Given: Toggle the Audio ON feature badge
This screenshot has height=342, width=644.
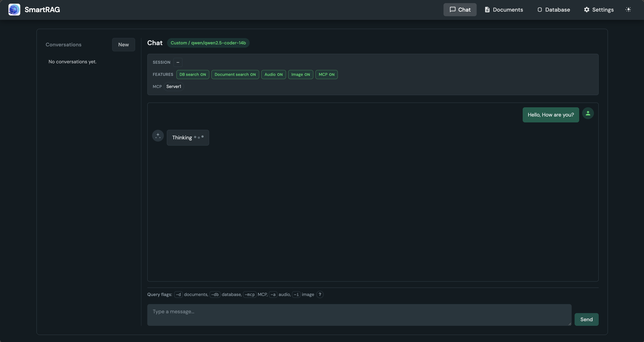Looking at the screenshot, I should click(274, 75).
